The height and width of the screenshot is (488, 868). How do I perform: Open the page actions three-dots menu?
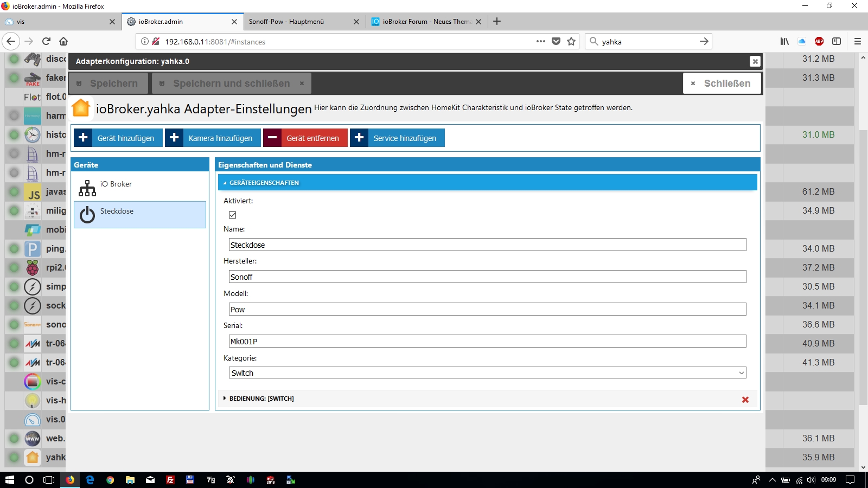(x=541, y=41)
